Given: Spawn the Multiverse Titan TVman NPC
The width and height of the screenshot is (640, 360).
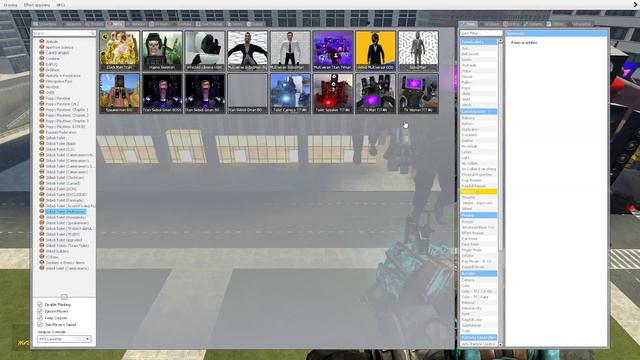Looking at the screenshot, I should 333,51.
